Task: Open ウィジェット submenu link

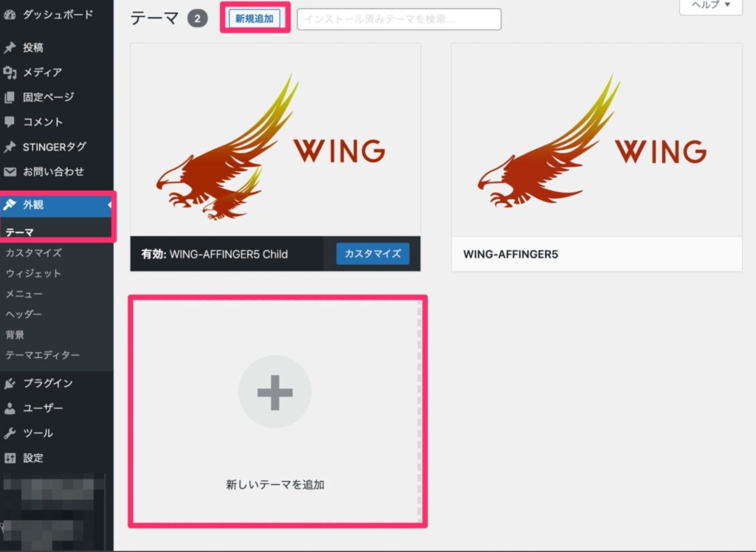Action: click(33, 273)
